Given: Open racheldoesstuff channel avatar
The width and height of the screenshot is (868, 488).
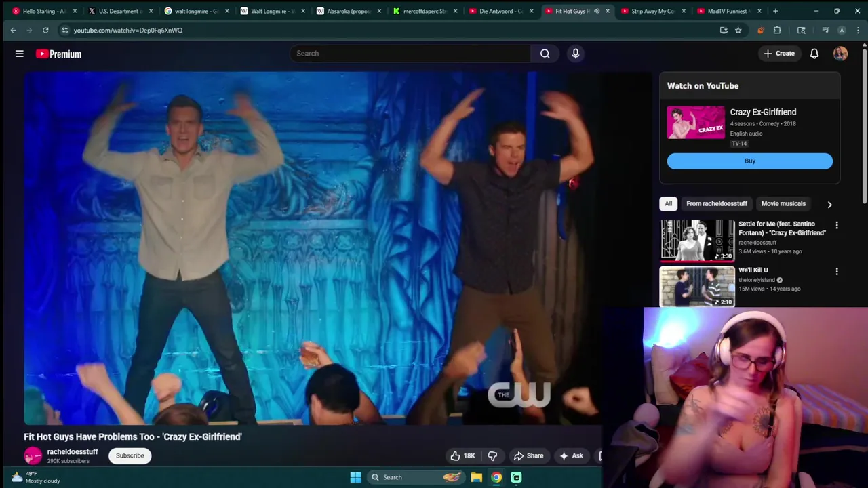Looking at the screenshot, I should coord(33,456).
